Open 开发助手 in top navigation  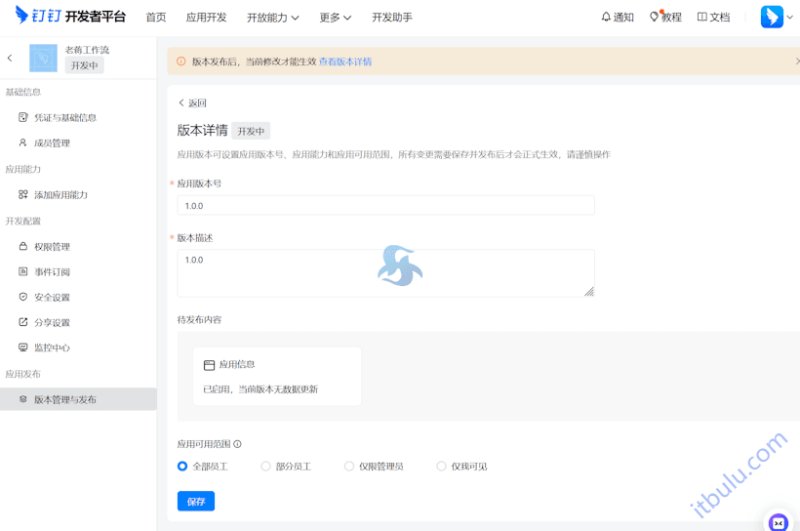(392, 17)
